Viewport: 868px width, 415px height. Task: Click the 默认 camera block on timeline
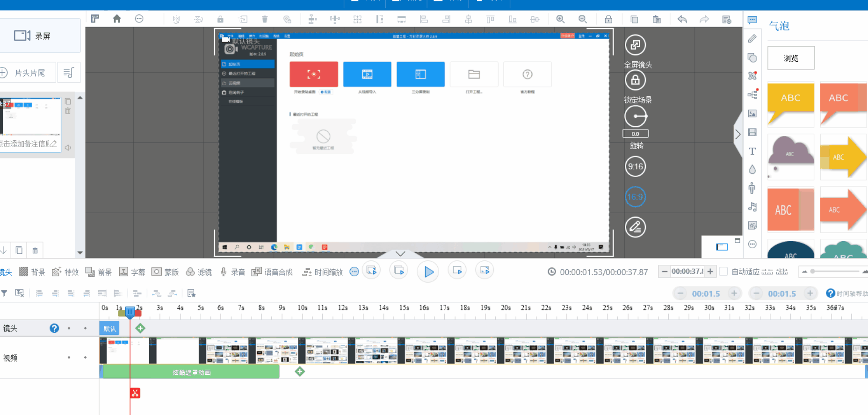point(109,328)
